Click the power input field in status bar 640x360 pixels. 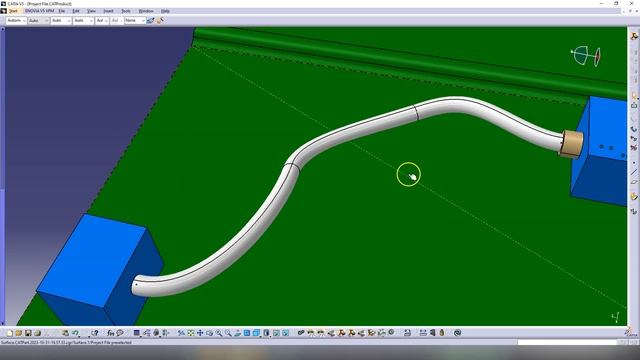pyautogui.click(x=567, y=342)
